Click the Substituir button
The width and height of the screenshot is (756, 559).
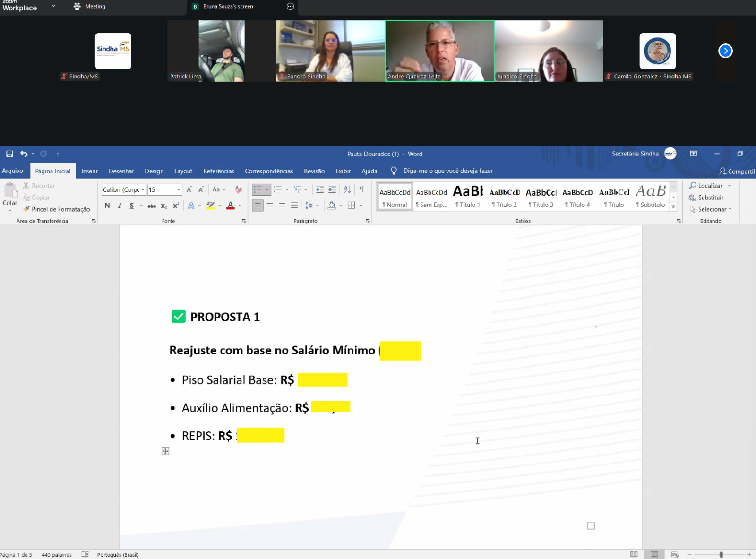click(x=706, y=198)
